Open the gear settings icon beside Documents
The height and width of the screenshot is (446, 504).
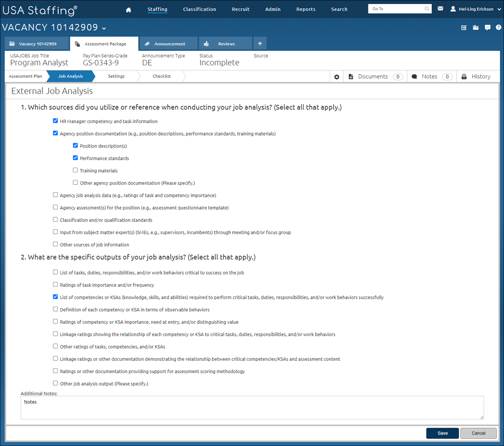(x=337, y=77)
